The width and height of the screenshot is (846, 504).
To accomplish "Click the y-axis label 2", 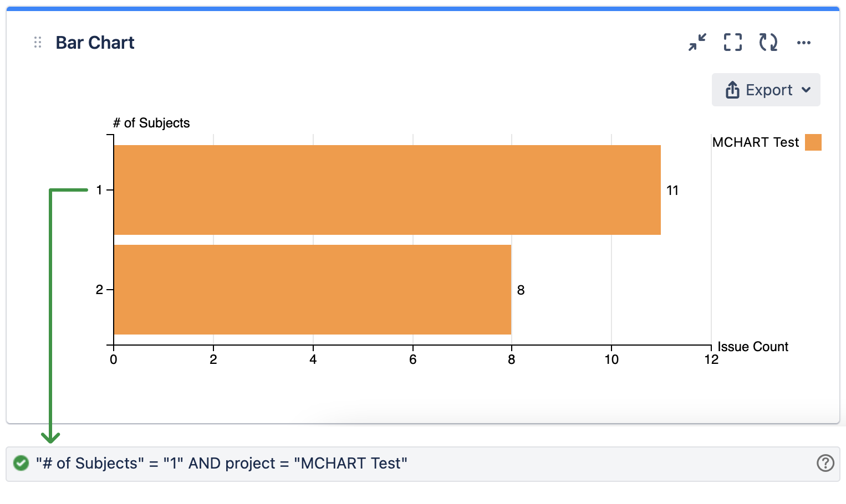I will click(99, 290).
